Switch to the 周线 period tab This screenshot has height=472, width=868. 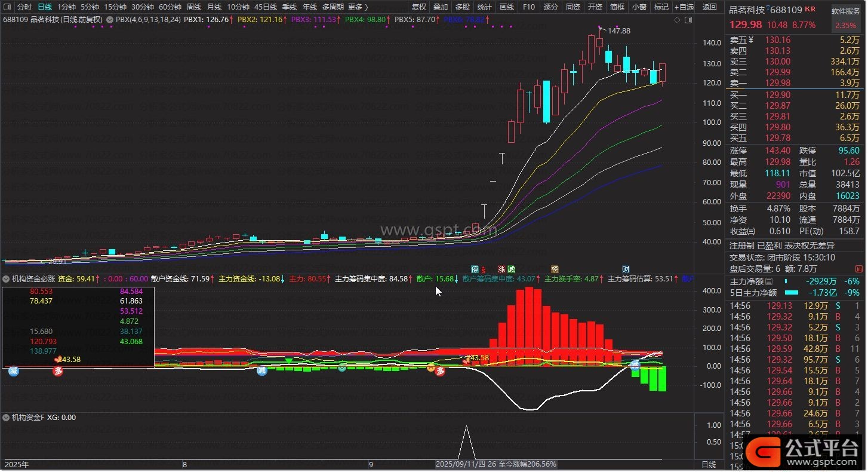pyautogui.click(x=194, y=7)
